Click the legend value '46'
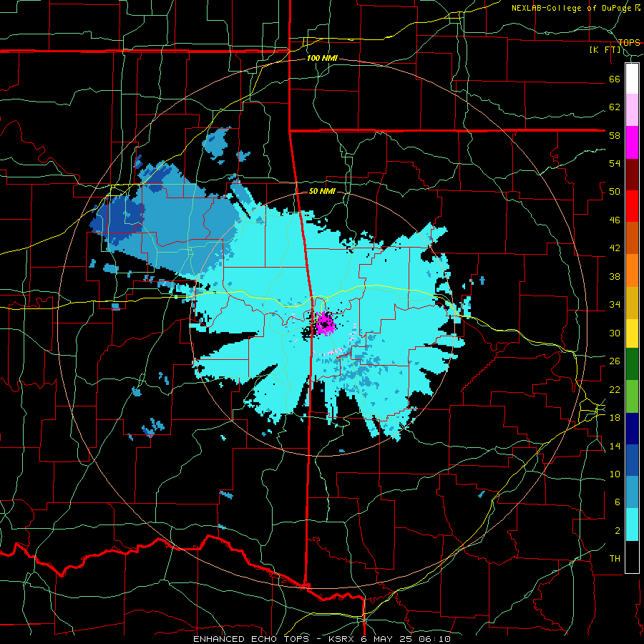The width and height of the screenshot is (644, 644). coord(615,220)
